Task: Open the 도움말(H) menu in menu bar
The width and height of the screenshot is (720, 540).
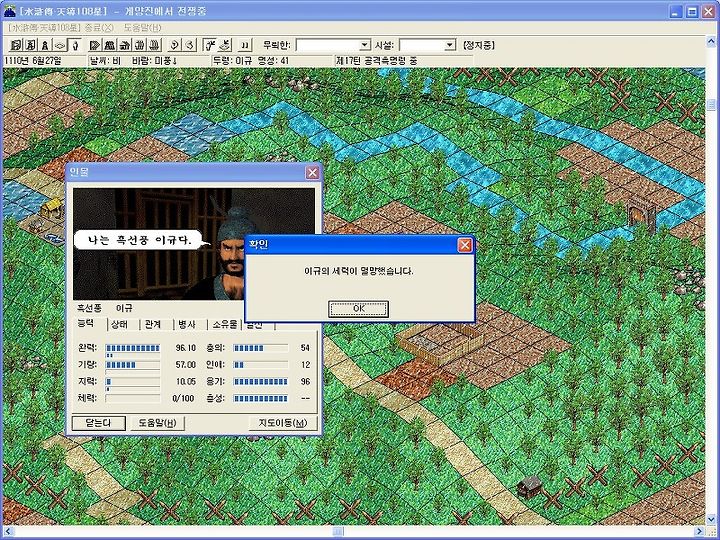Action: 143,28
